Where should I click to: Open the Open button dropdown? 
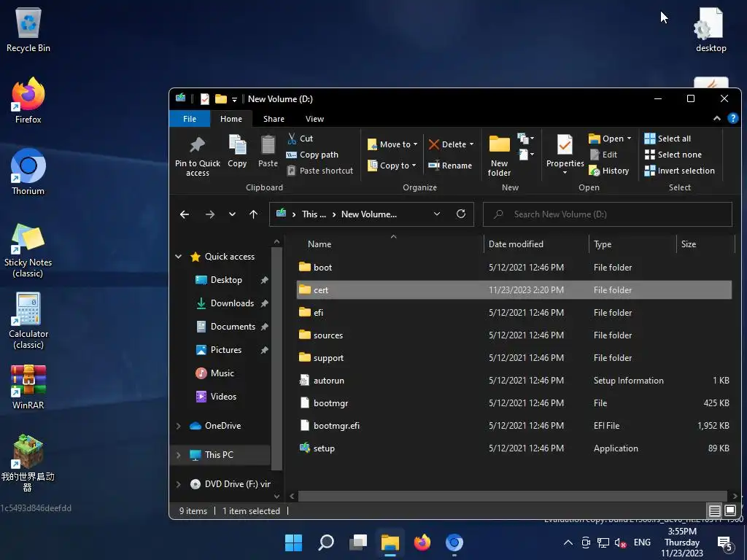[x=629, y=139]
